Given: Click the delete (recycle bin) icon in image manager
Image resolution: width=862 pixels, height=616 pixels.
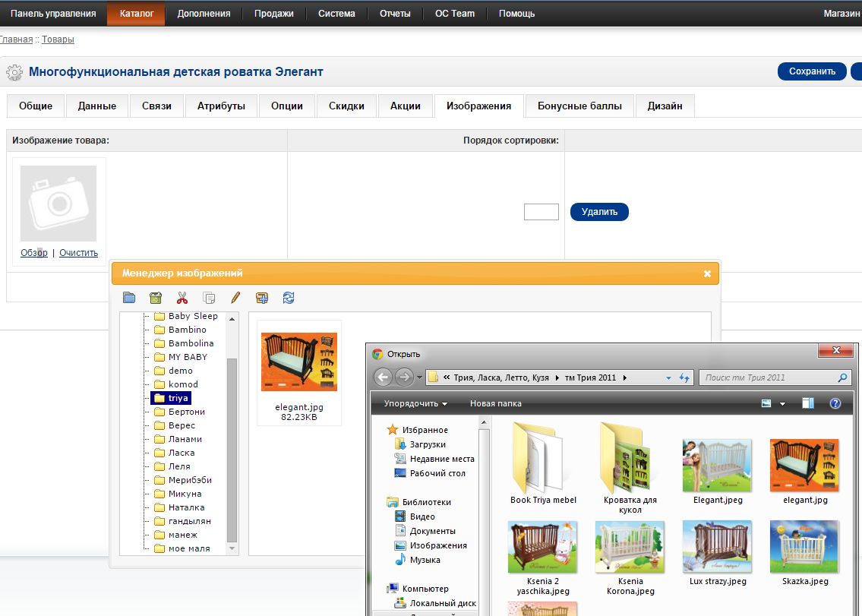Looking at the screenshot, I should [156, 298].
